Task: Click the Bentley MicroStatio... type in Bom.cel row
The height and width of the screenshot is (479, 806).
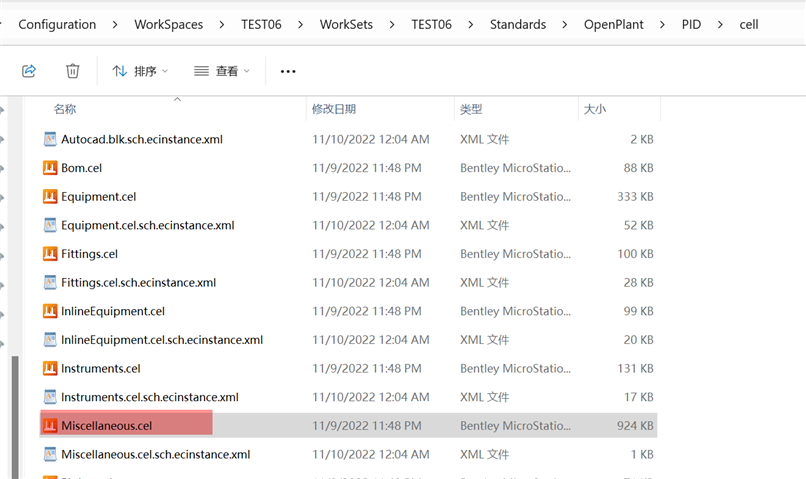Action: pyautogui.click(x=515, y=168)
